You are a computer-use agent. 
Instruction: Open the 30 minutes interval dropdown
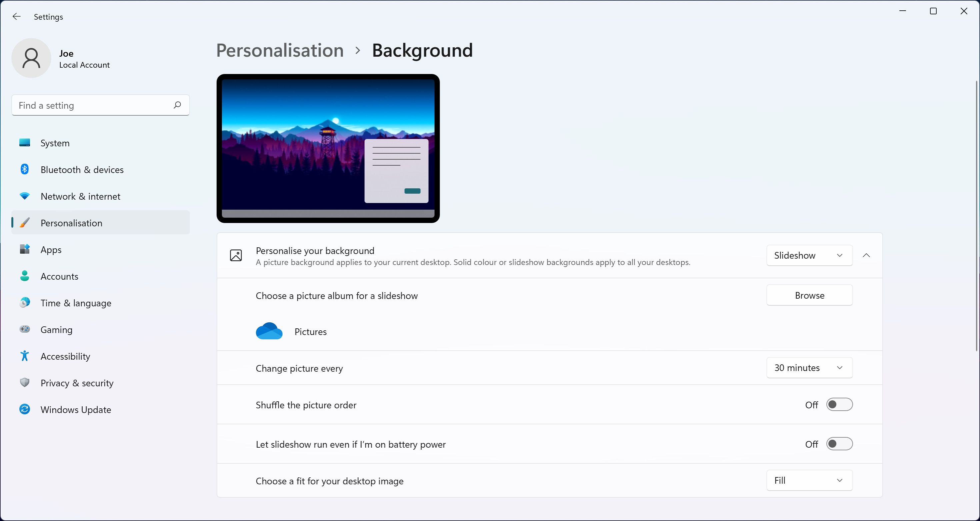[x=809, y=368]
